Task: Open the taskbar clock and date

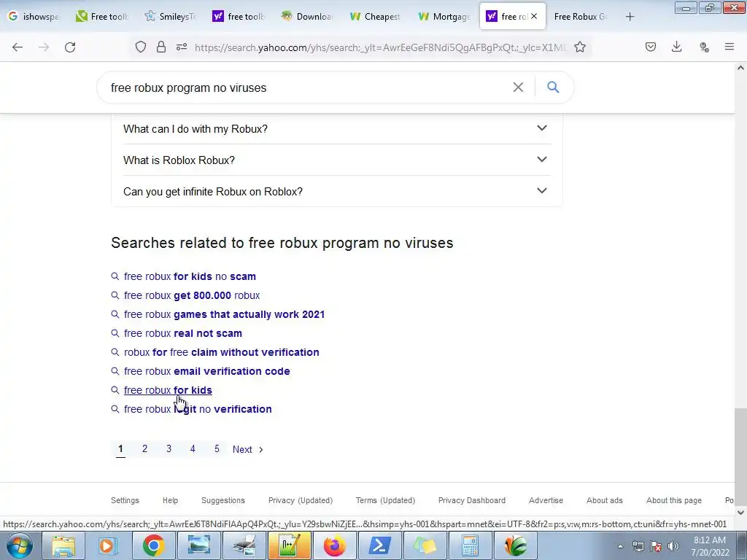Action: (x=710, y=546)
